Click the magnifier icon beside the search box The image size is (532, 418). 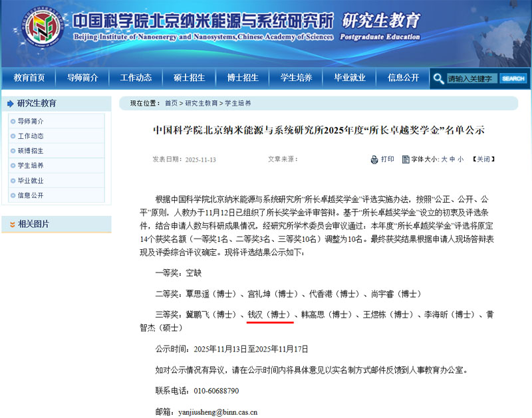[x=438, y=78]
